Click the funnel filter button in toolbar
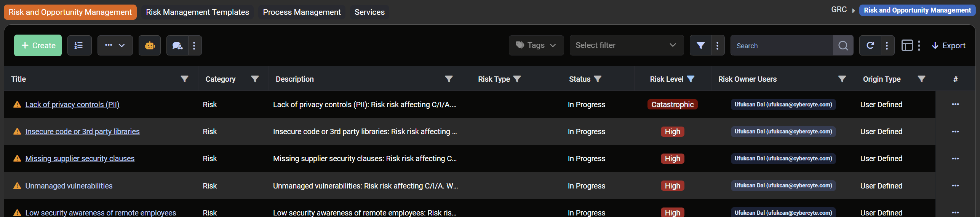The height and width of the screenshot is (217, 980). (700, 46)
